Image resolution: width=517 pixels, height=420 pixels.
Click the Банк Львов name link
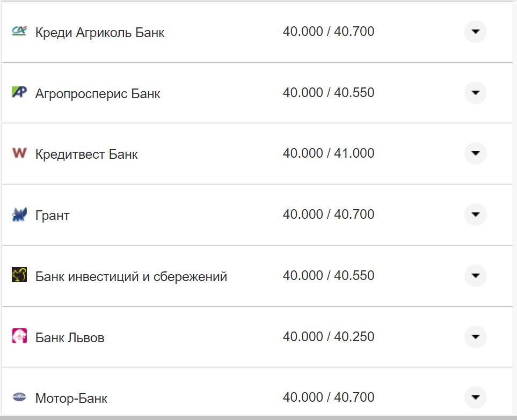pos(70,337)
